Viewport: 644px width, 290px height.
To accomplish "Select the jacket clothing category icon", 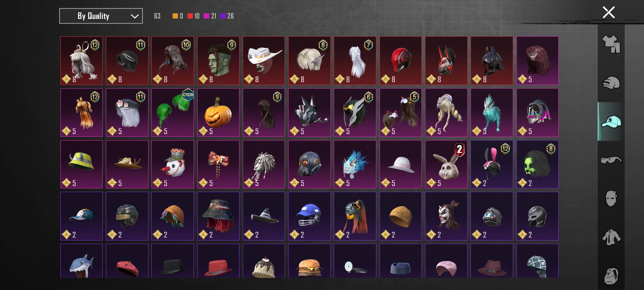I will (x=611, y=237).
